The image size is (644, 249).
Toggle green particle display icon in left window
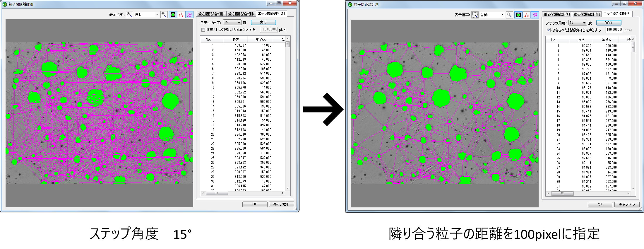[x=173, y=15]
